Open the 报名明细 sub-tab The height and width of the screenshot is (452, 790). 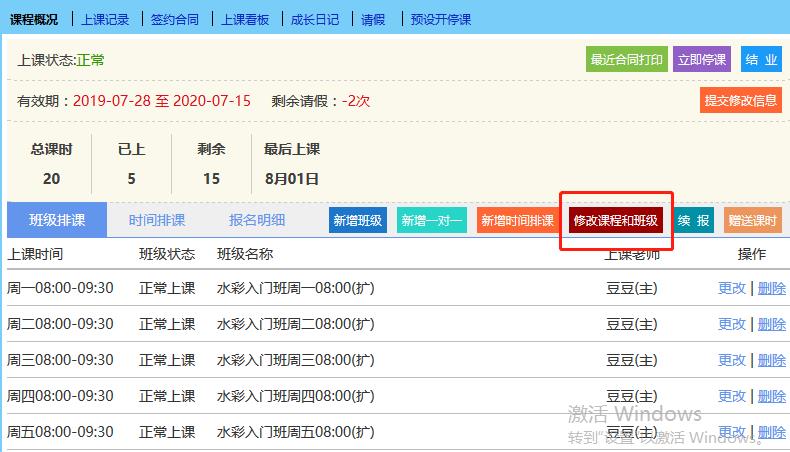tap(257, 220)
